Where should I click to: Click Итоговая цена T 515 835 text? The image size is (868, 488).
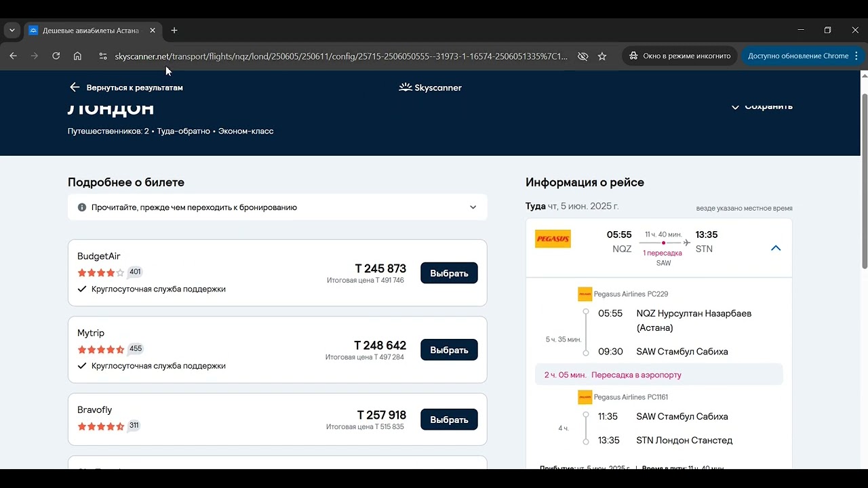pyautogui.click(x=365, y=427)
